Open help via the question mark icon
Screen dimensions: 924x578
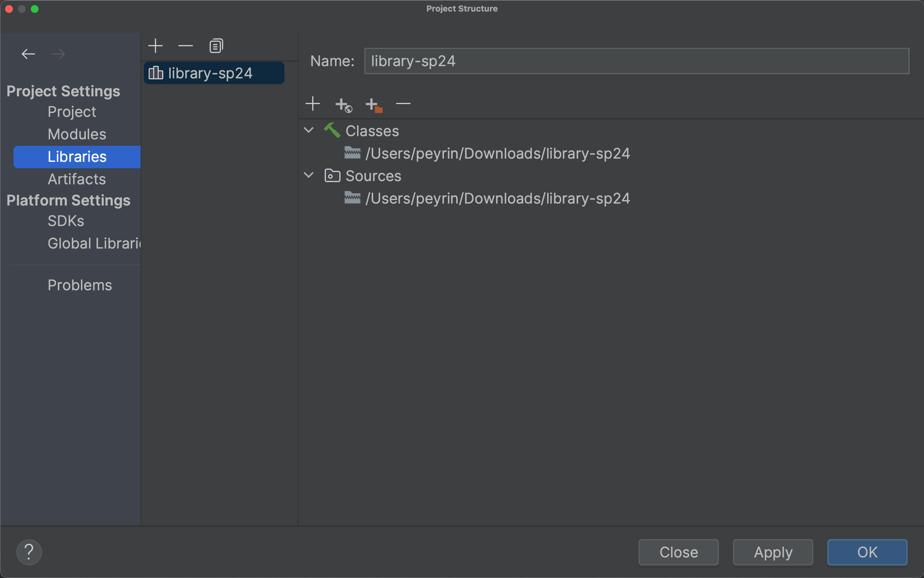(x=30, y=552)
